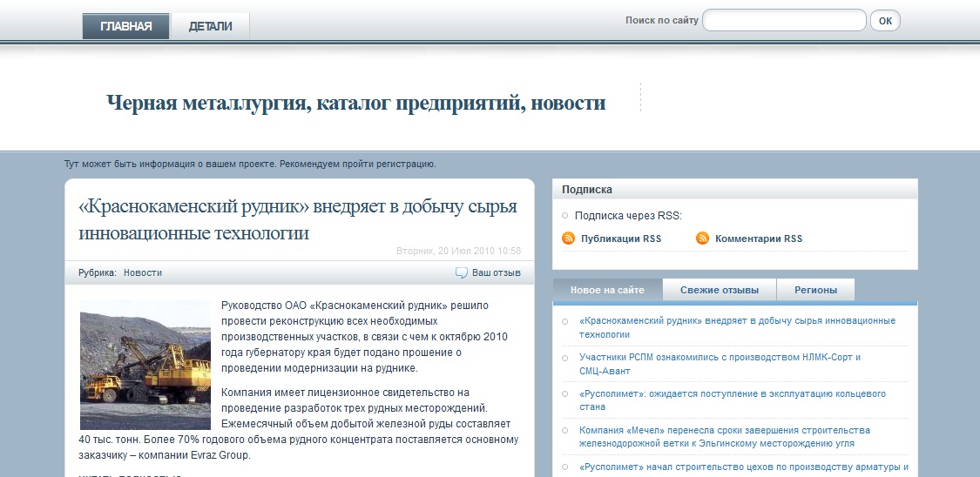Click the Ваш отзыв link
This screenshot has height=477, width=980.
(496, 272)
